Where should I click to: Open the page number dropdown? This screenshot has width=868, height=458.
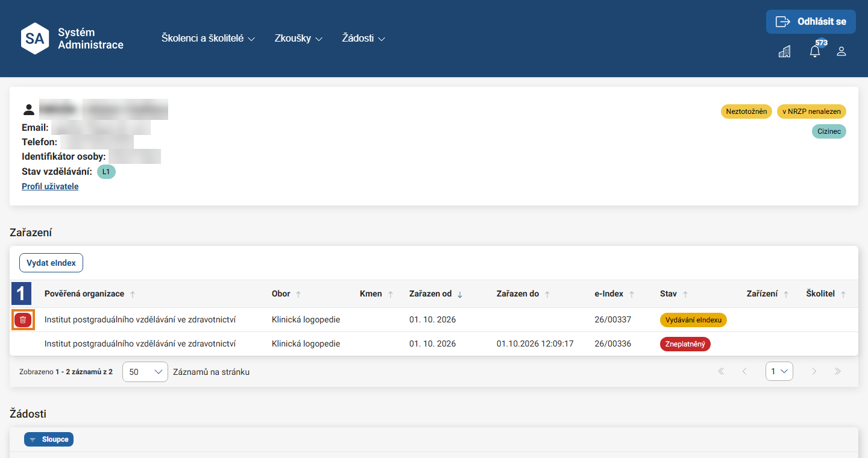point(779,371)
